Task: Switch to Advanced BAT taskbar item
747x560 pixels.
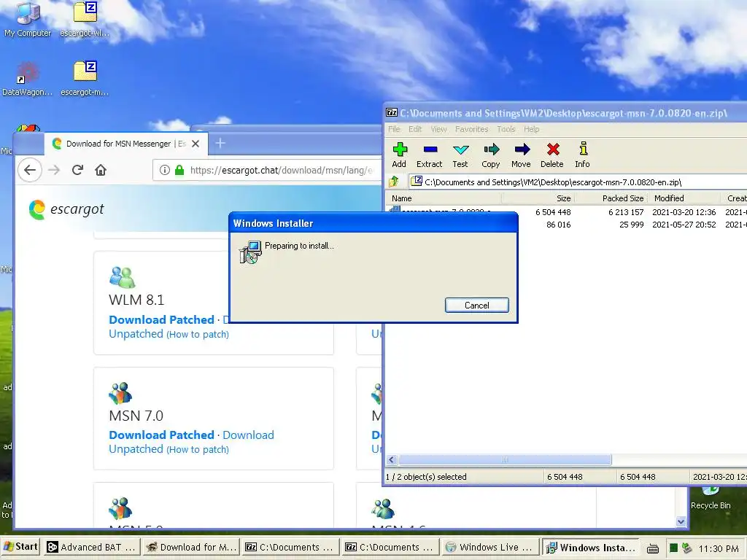Action: (91, 548)
